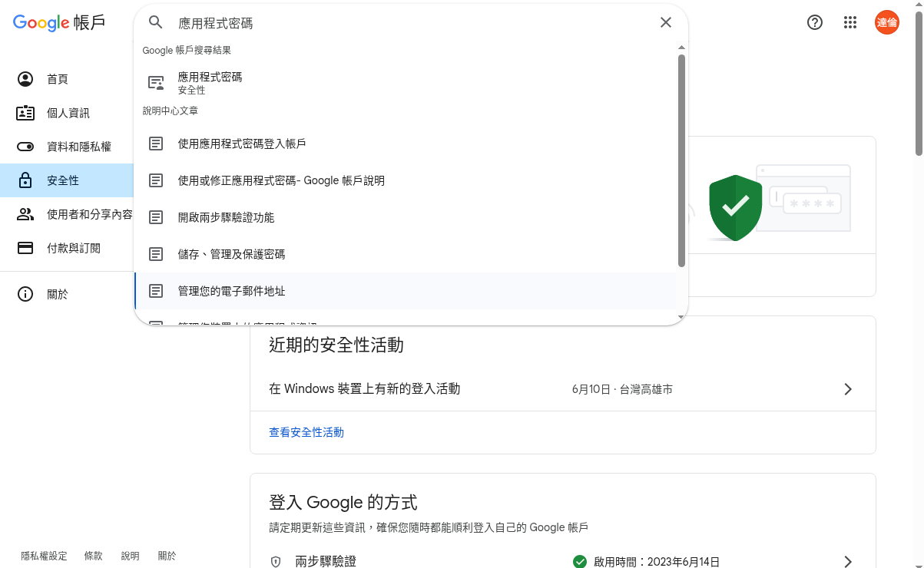
Task: Click the 查看安全性活動 link
Action: pyautogui.click(x=306, y=432)
